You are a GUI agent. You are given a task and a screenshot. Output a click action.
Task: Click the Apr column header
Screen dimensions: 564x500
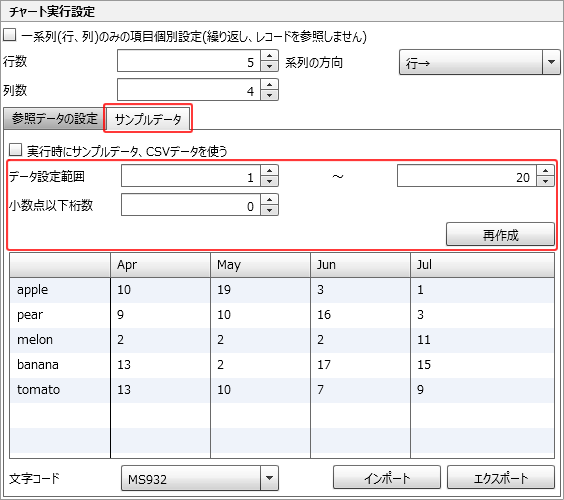[x=160, y=265]
